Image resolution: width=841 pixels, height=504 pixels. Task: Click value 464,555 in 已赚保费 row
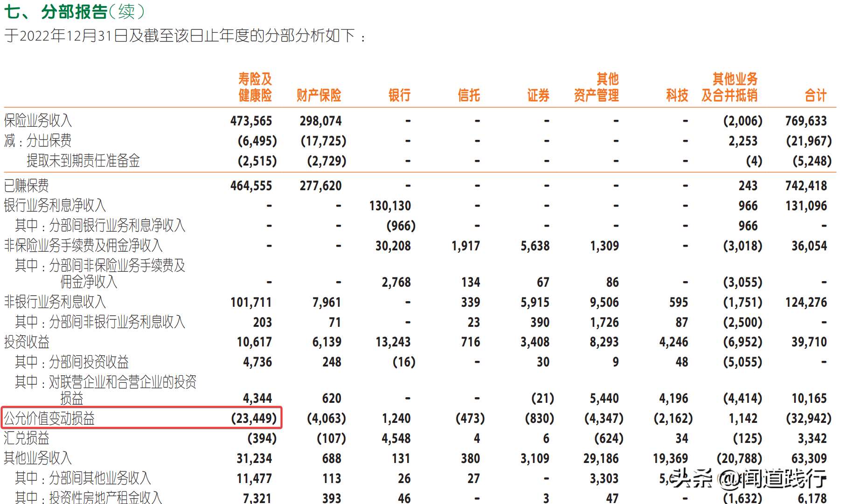coord(251,186)
